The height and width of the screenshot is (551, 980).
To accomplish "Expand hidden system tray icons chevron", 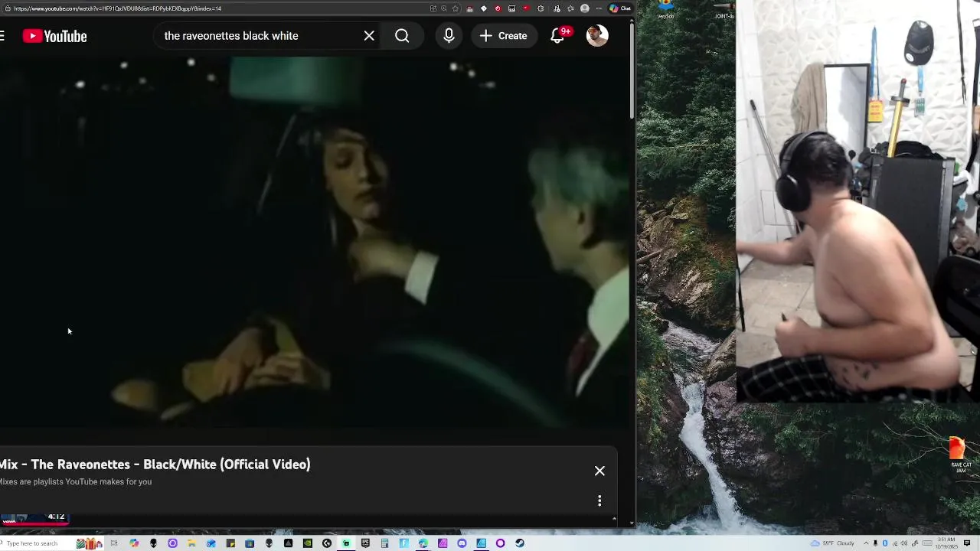I will [x=866, y=543].
